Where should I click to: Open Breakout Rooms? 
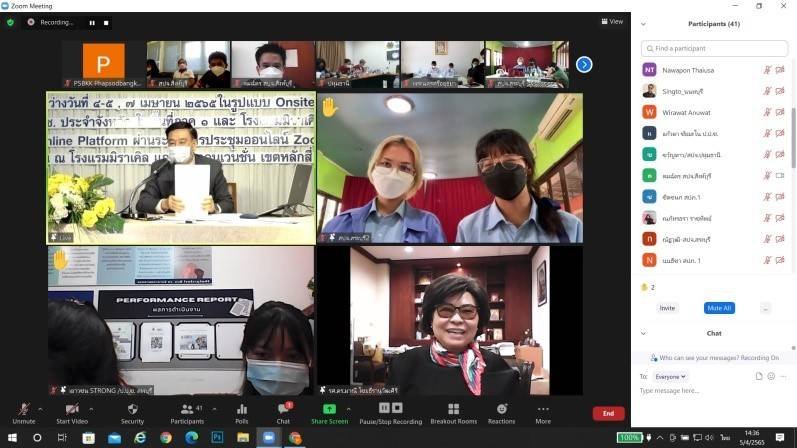(x=453, y=409)
